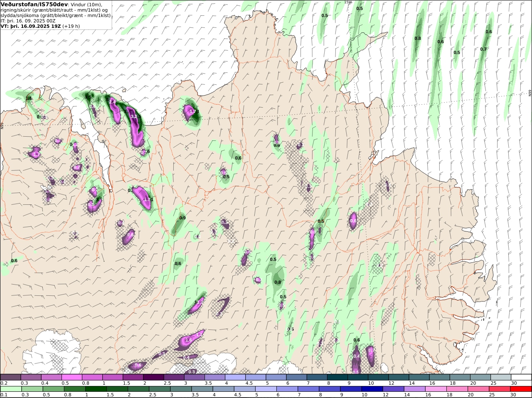Click the '3.2' precipitation value on the map
This screenshot has height=398, width=532.
click(134, 117)
